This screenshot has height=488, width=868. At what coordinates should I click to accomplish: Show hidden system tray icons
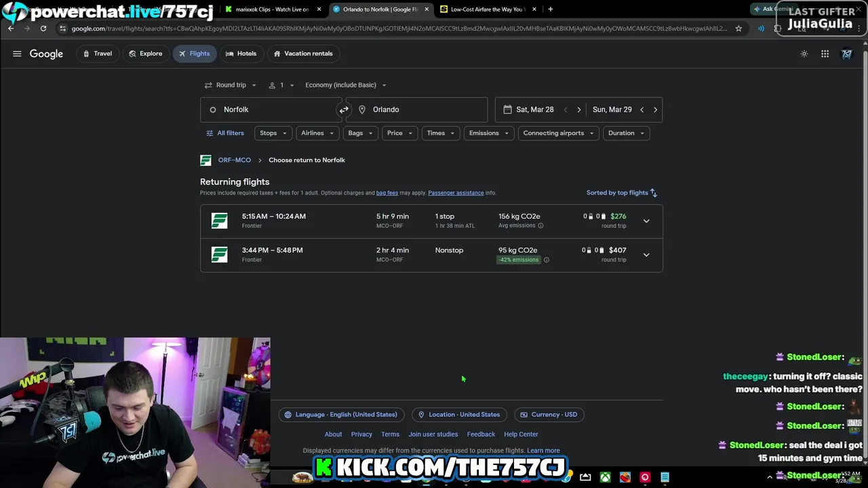coord(770,478)
